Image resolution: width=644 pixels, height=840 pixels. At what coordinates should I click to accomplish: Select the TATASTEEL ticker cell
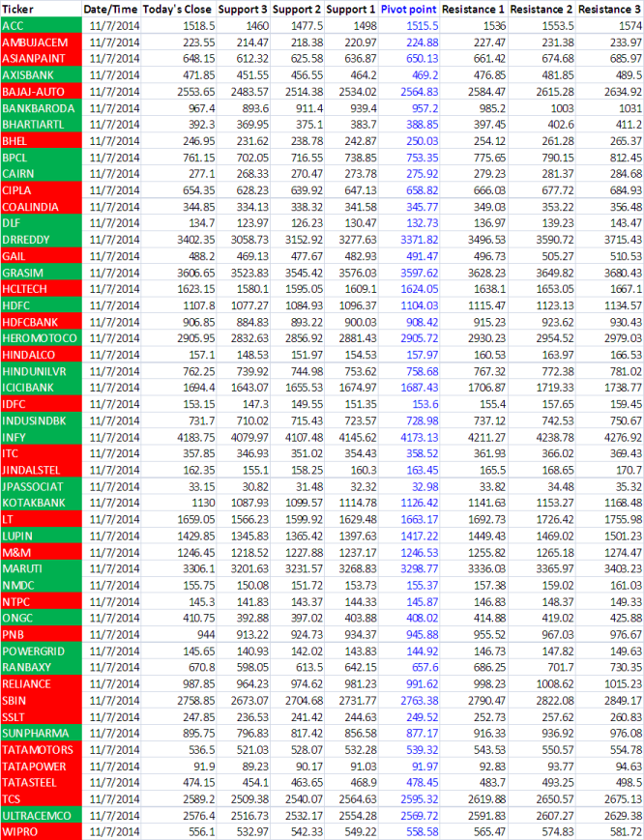point(42,782)
